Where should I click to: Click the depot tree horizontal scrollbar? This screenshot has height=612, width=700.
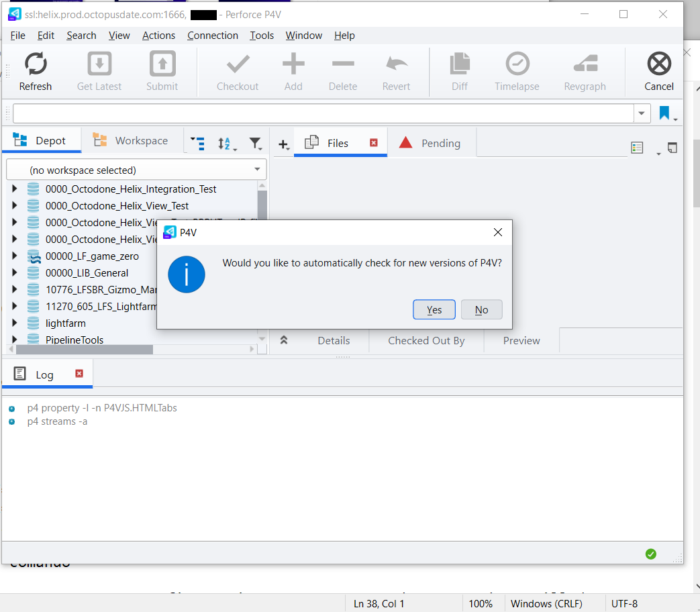(x=85, y=349)
